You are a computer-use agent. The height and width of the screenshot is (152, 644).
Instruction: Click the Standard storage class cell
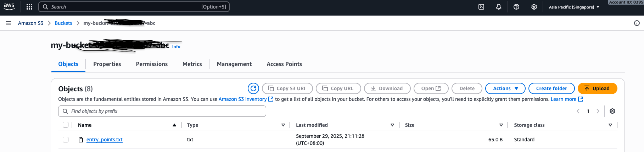(524, 140)
